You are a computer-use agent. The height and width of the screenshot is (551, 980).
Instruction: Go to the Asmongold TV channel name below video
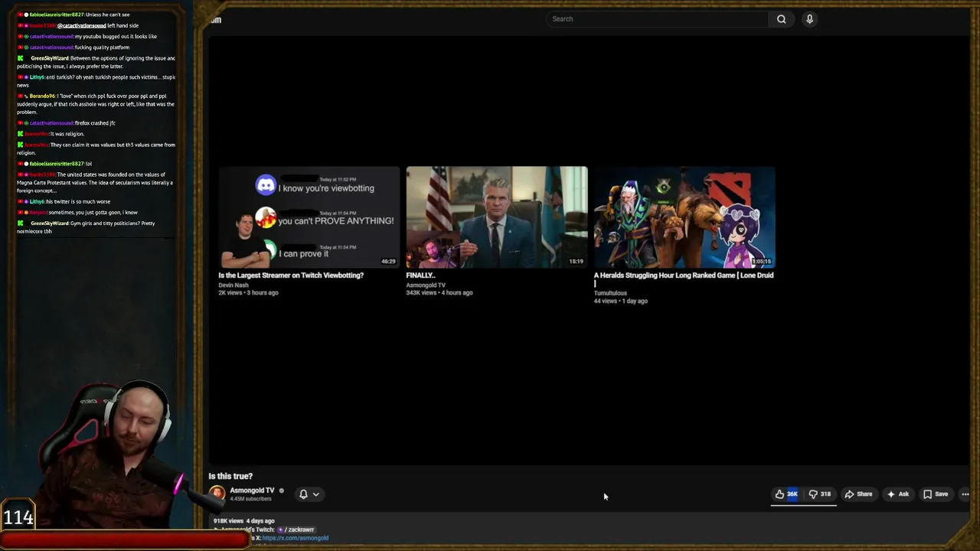(x=252, y=491)
